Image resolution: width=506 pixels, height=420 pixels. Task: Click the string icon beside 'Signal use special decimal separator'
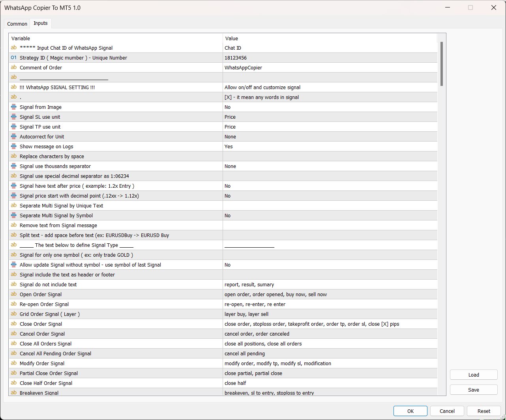coord(14,176)
